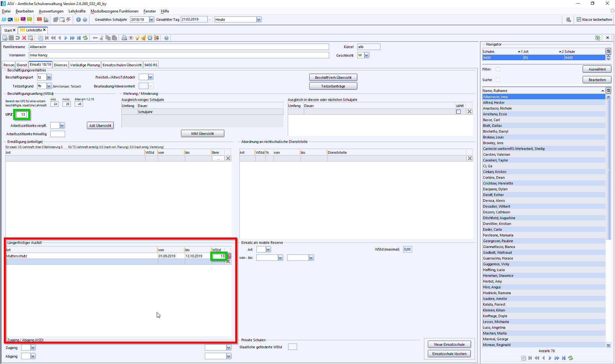Viewport: 615px width, 364px height.
Task: Open the Geschlecht dropdown
Action: pos(367,55)
